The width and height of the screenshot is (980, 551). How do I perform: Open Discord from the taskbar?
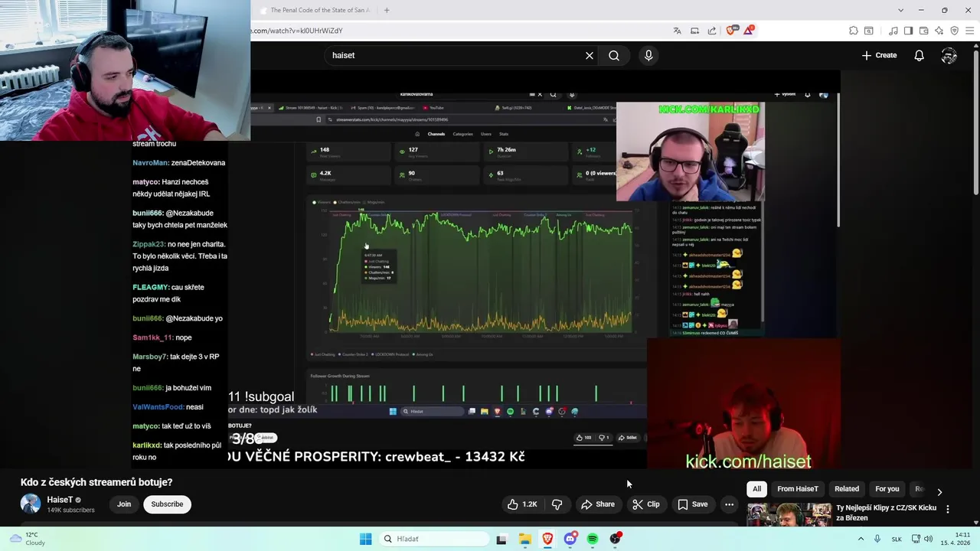(x=570, y=539)
